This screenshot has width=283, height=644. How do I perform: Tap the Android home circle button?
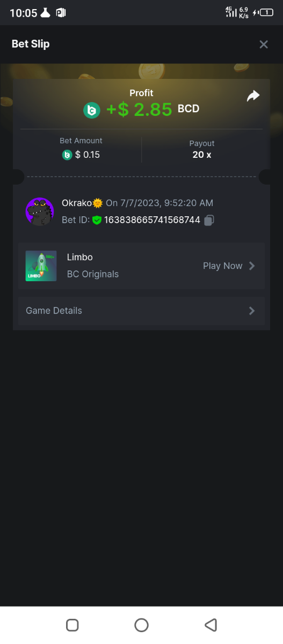pos(141,625)
